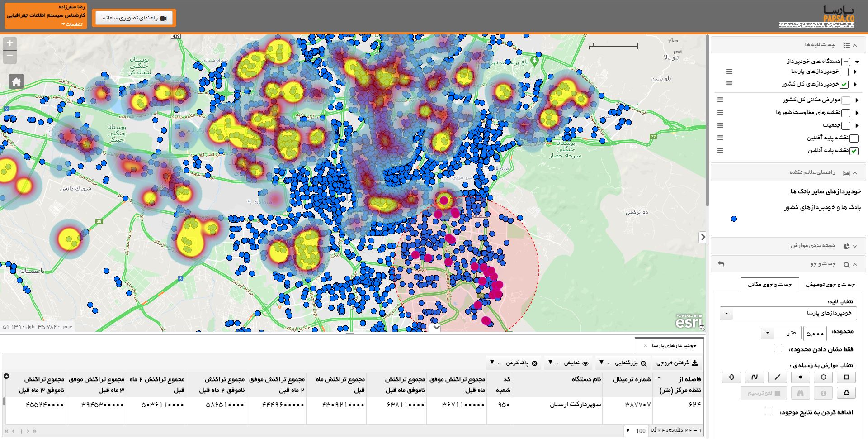Image resolution: width=868 pixels, height=439 pixels.
Task: Expand the نقشه های مطلوبیت شهرها node
Action: click(857, 113)
